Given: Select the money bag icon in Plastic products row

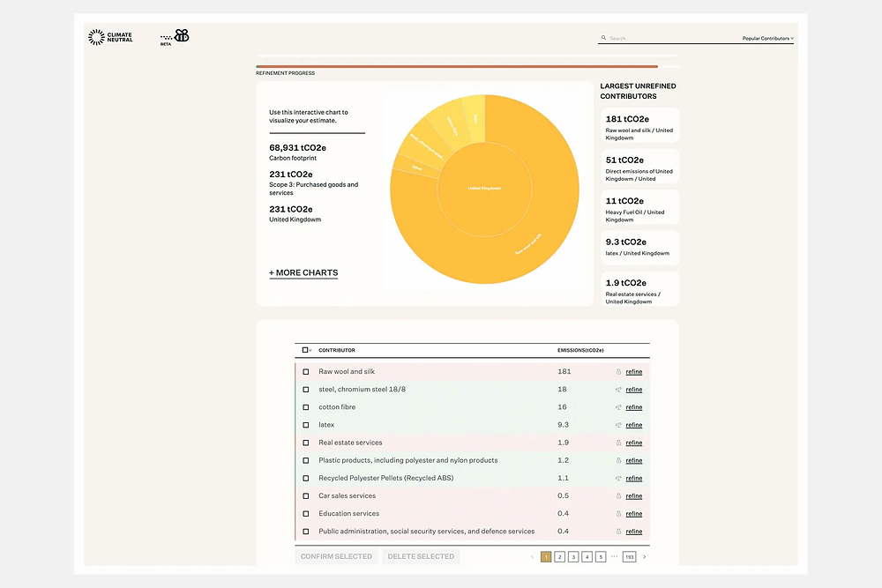Looking at the screenshot, I should click(618, 460).
